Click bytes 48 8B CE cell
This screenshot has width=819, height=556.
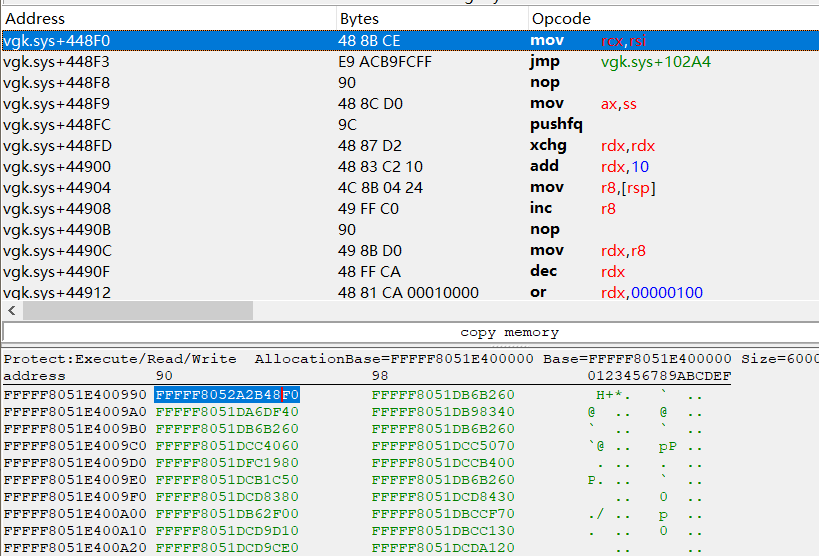(369, 41)
